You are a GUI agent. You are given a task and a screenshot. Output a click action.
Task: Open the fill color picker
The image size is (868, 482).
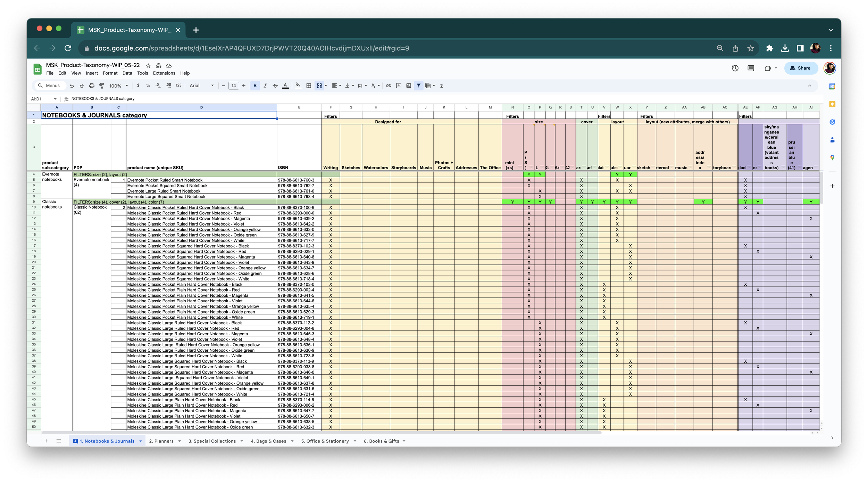click(x=298, y=85)
